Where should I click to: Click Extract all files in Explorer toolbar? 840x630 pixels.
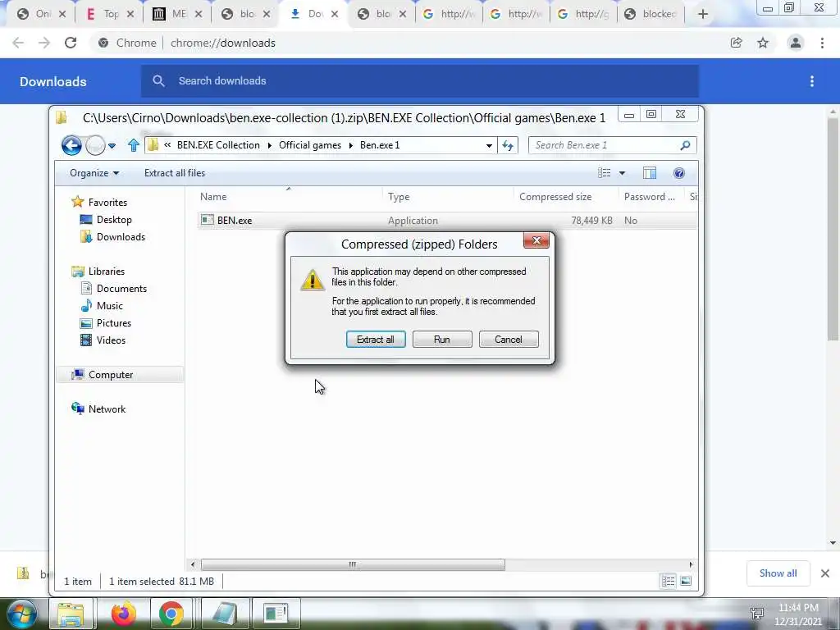pyautogui.click(x=175, y=173)
